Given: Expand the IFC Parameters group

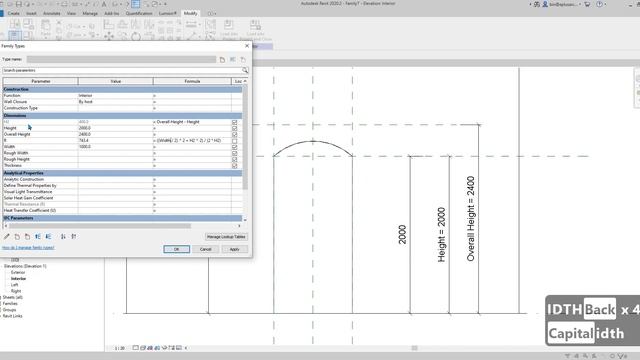Looking at the screenshot, I should click(x=122, y=218).
